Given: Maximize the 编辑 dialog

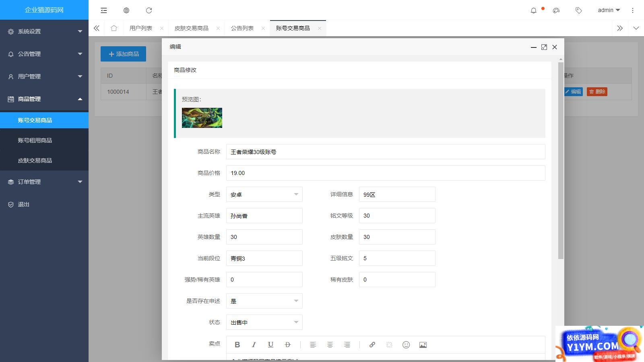Looking at the screenshot, I should click(x=544, y=47).
